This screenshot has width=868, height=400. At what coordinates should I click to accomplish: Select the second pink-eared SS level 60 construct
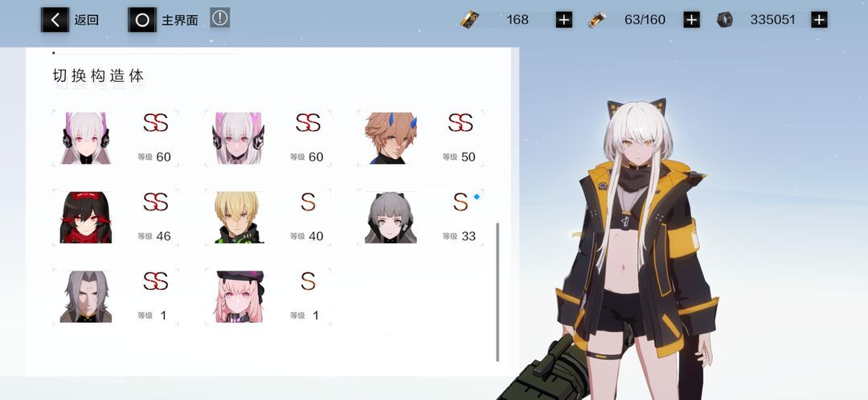coord(268,138)
